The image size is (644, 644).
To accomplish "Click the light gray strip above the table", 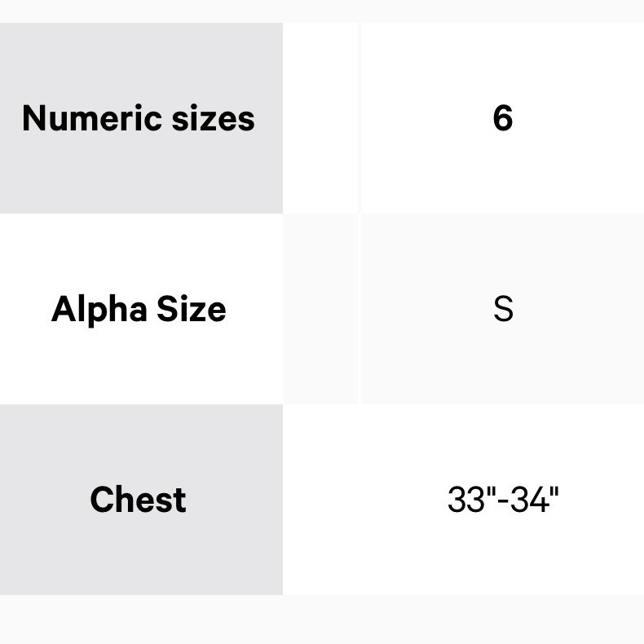I will pyautogui.click(x=322, y=10).
